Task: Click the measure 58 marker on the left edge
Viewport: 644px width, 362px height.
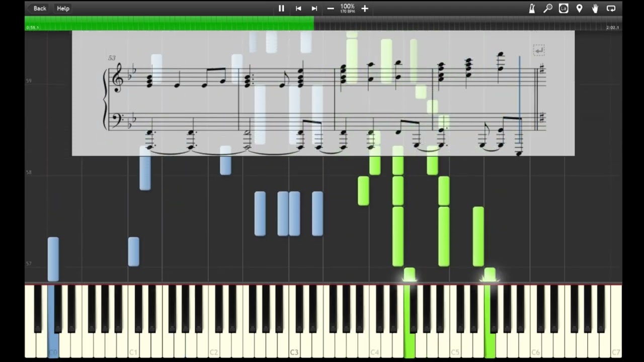Action: [28, 172]
